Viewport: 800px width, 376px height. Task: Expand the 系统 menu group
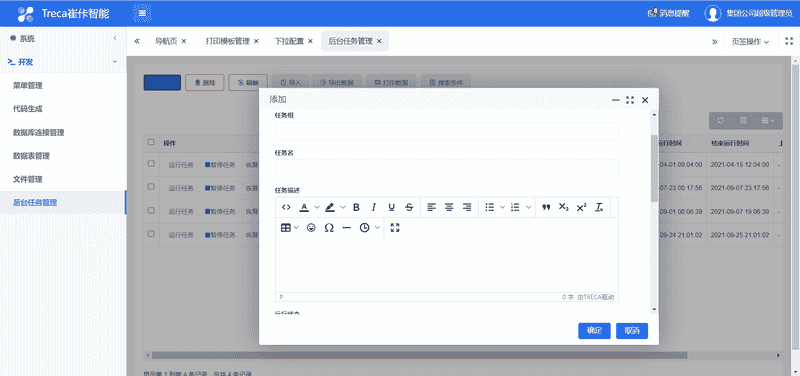(x=63, y=38)
